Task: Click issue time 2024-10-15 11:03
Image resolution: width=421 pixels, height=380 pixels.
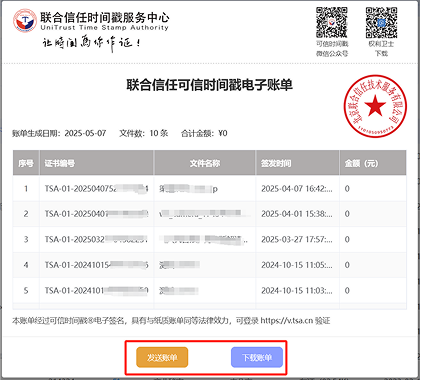Action: tap(297, 291)
